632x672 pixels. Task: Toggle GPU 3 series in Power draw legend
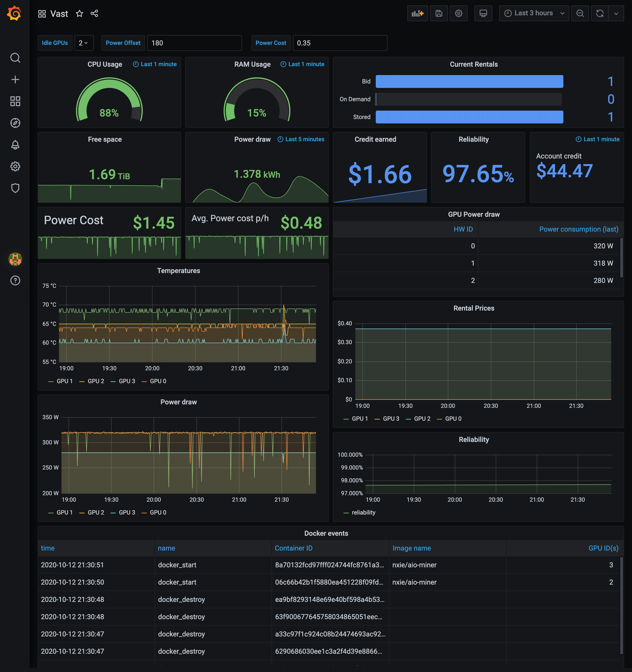[126, 513]
